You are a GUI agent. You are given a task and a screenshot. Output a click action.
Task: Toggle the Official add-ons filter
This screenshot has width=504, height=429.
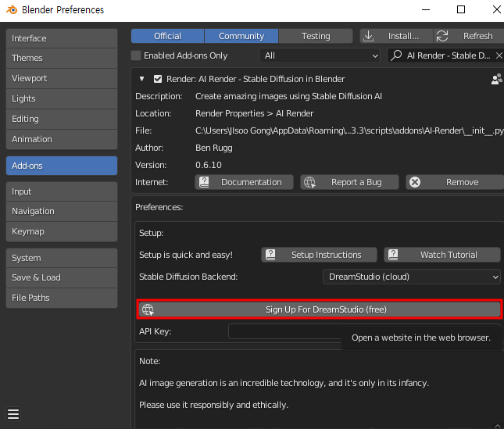(x=167, y=36)
